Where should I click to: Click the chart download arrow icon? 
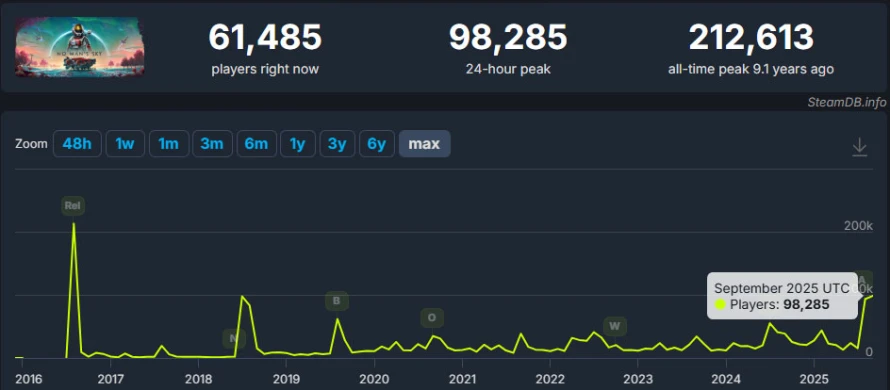(859, 147)
